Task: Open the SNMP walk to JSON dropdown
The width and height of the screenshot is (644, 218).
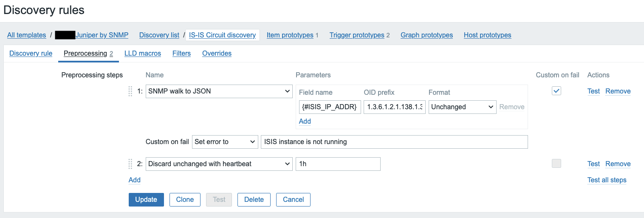Action: tap(219, 91)
